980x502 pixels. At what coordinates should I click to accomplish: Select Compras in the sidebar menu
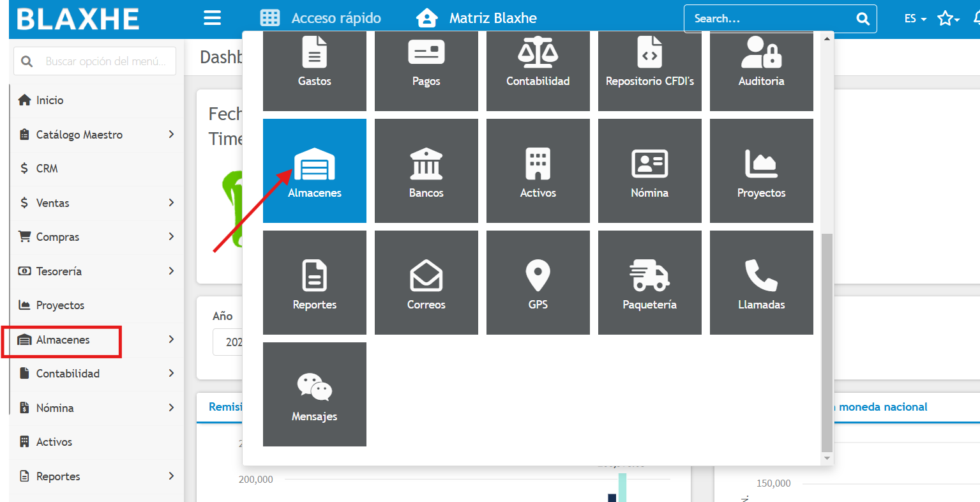57,237
